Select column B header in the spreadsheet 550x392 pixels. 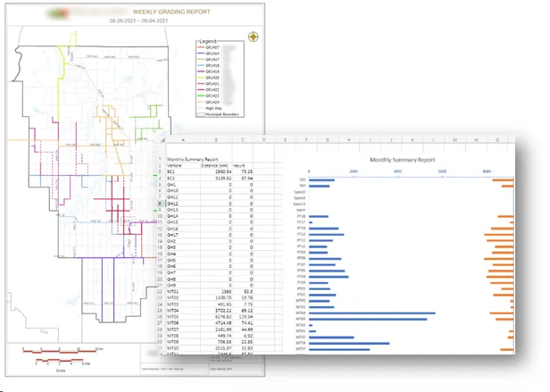[x=216, y=139]
